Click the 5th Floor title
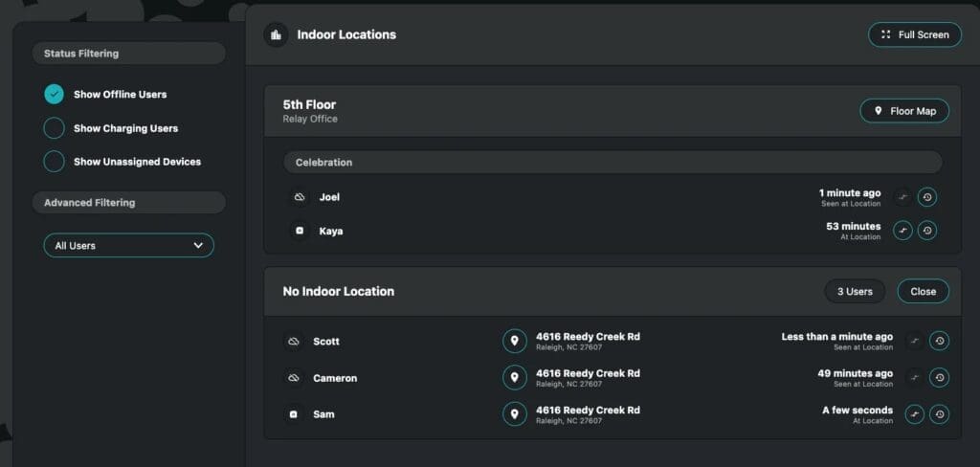This screenshot has height=467, width=980. [309, 104]
